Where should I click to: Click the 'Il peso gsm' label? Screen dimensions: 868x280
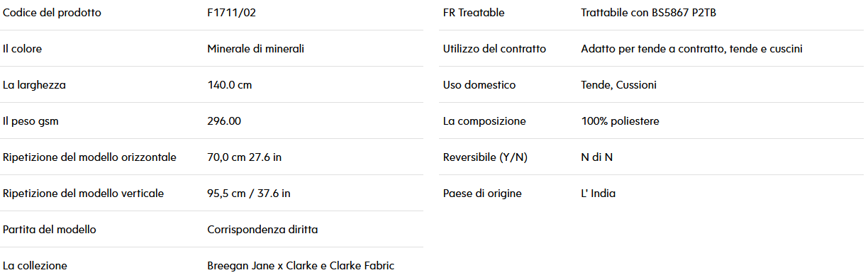pyautogui.click(x=30, y=121)
